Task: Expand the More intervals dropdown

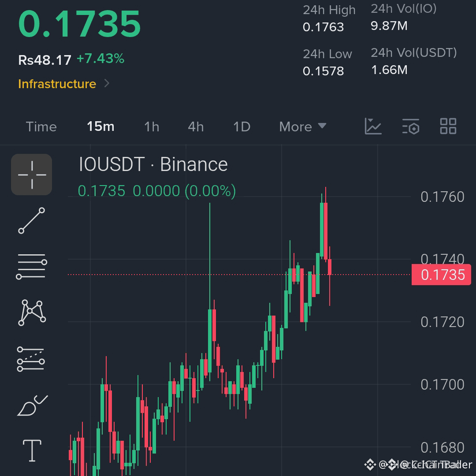Action: 303,126
